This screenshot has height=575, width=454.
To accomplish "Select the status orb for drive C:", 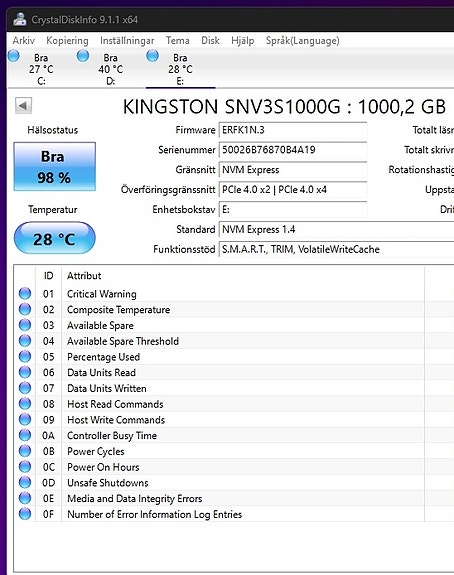I will click(x=14, y=56).
